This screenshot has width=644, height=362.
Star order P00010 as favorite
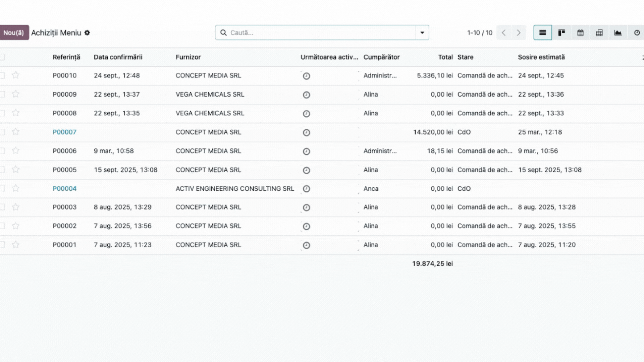click(15, 75)
